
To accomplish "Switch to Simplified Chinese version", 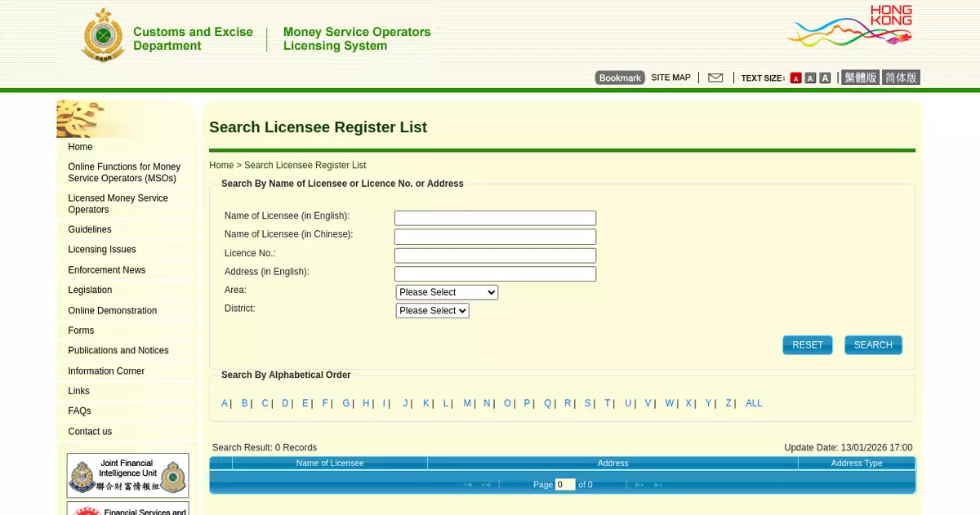I will coord(901,78).
